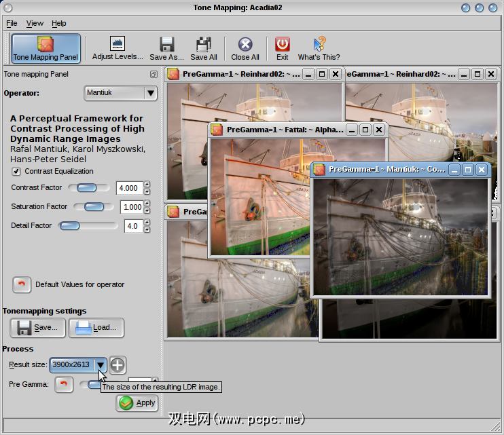
Task: Open the Operator dropdown showing Mantiuk
Action: coord(120,92)
